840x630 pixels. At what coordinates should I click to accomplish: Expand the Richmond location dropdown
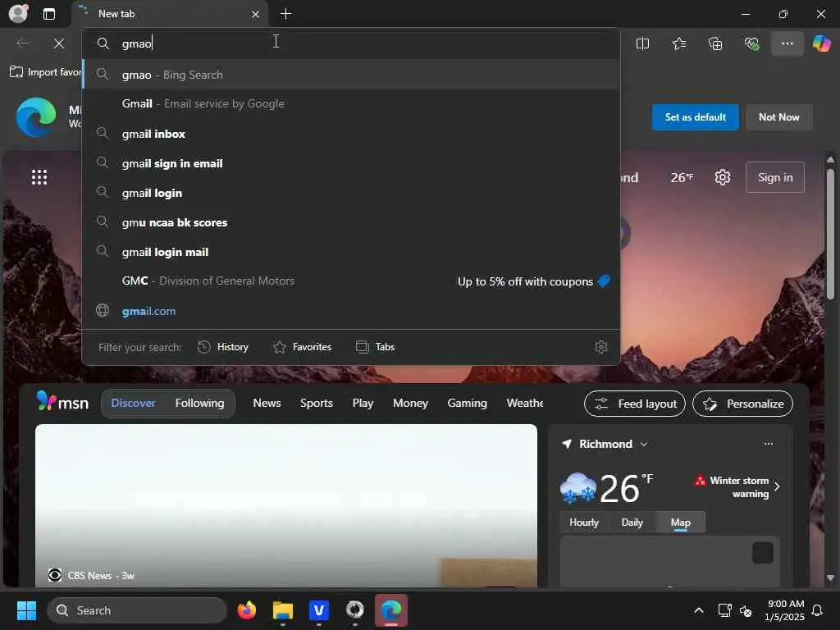tap(644, 444)
